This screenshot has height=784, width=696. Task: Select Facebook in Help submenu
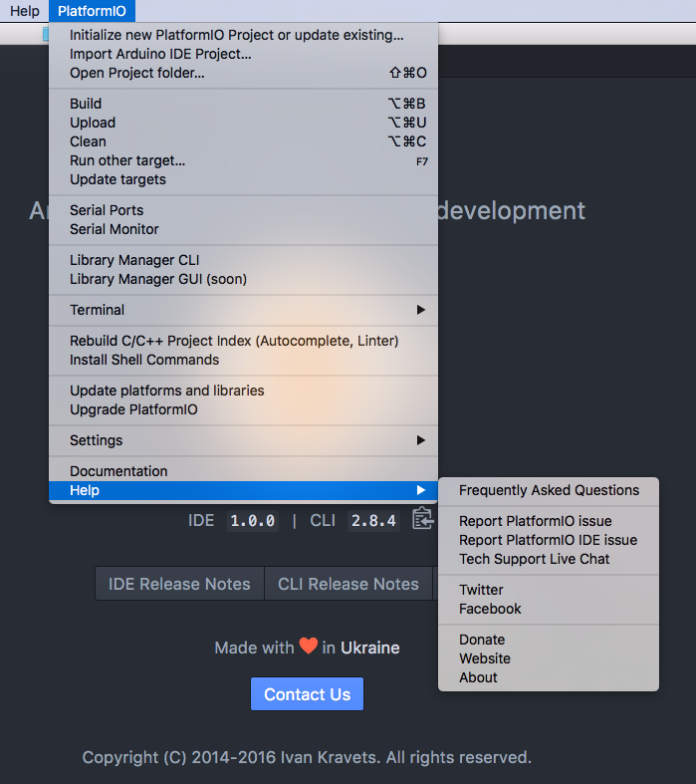(x=549, y=609)
